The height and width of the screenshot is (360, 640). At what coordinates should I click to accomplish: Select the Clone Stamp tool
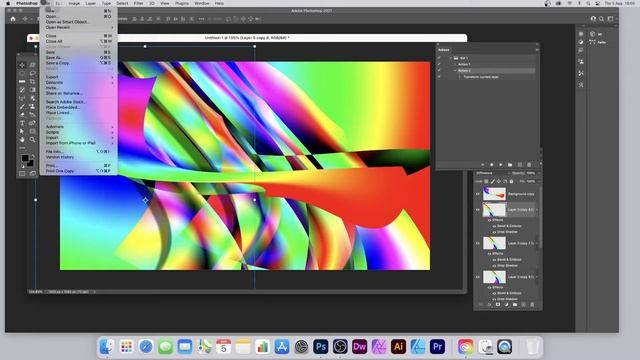[32, 107]
